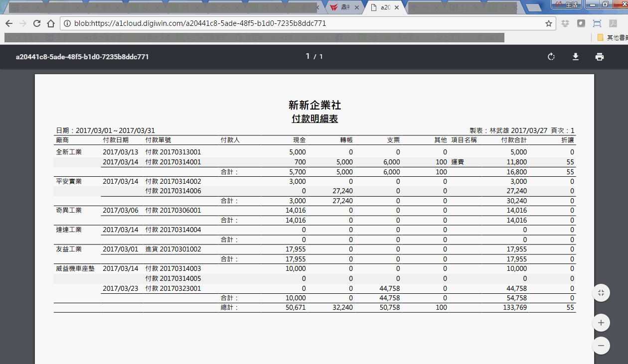Rotate the PDF clockwise
This screenshot has width=628, height=364.
pos(551,57)
